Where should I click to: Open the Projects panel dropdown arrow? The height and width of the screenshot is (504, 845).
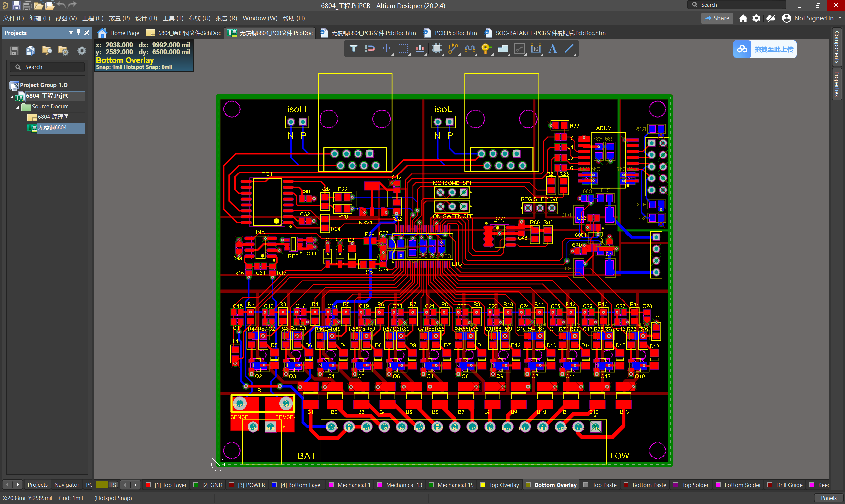coord(71,32)
